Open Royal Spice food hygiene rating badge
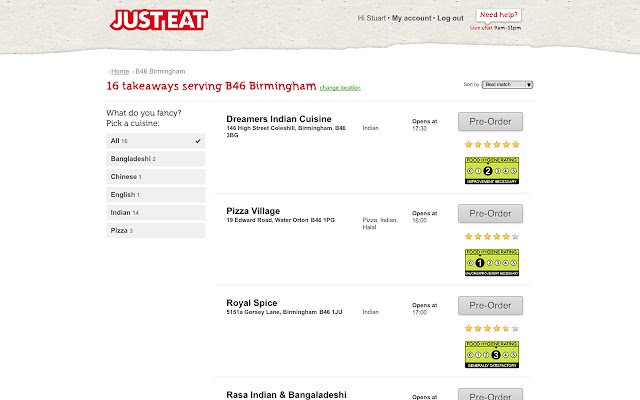The width and height of the screenshot is (640, 400). [x=492, y=354]
